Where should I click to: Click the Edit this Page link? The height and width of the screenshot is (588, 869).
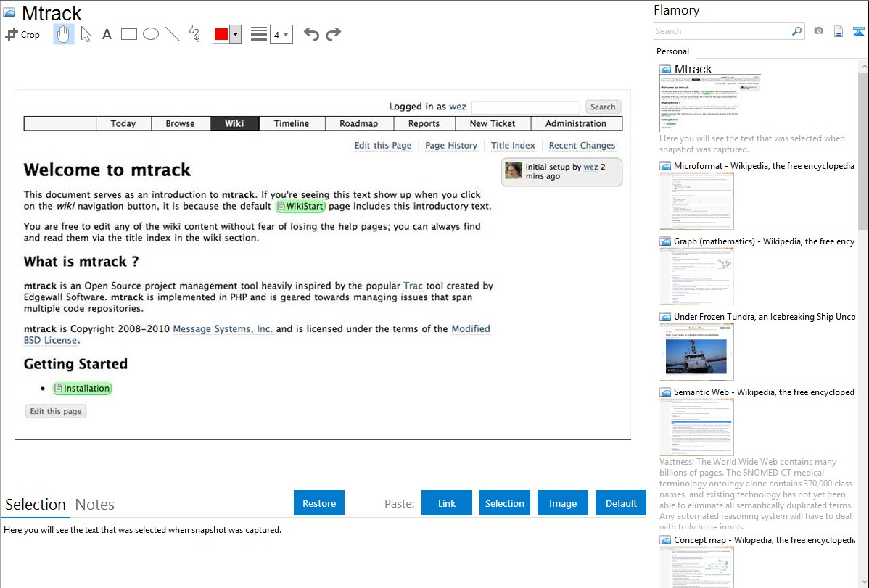pos(383,146)
